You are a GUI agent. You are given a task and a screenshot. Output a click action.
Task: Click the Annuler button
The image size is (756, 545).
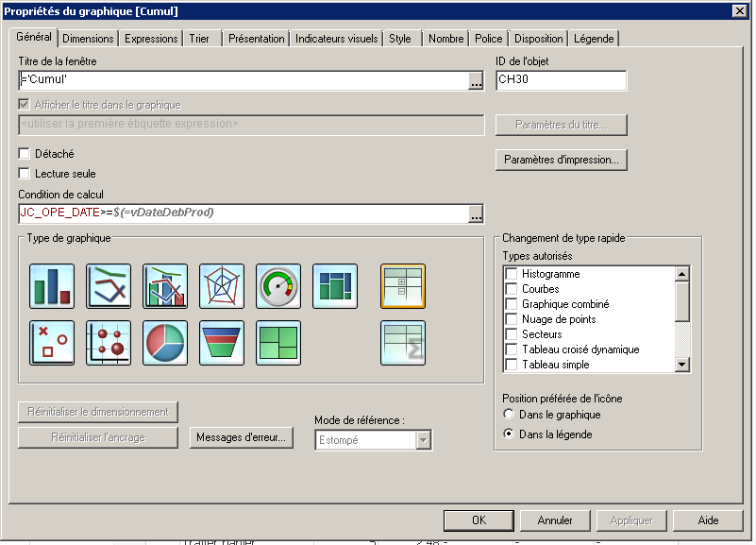pyautogui.click(x=555, y=520)
